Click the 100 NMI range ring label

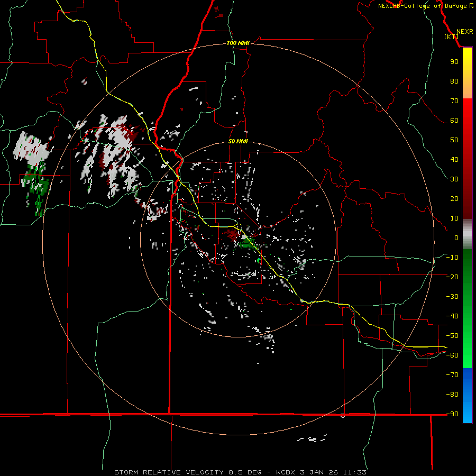pyautogui.click(x=238, y=43)
